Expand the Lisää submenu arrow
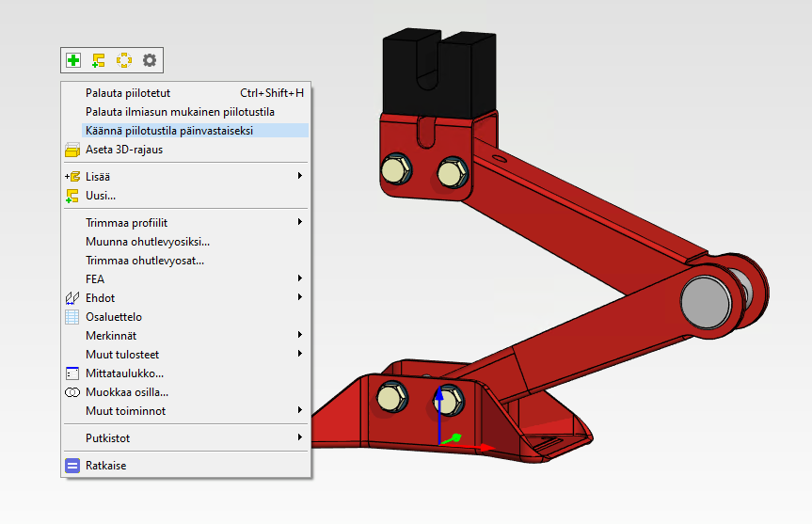The image size is (812, 524). [x=299, y=176]
